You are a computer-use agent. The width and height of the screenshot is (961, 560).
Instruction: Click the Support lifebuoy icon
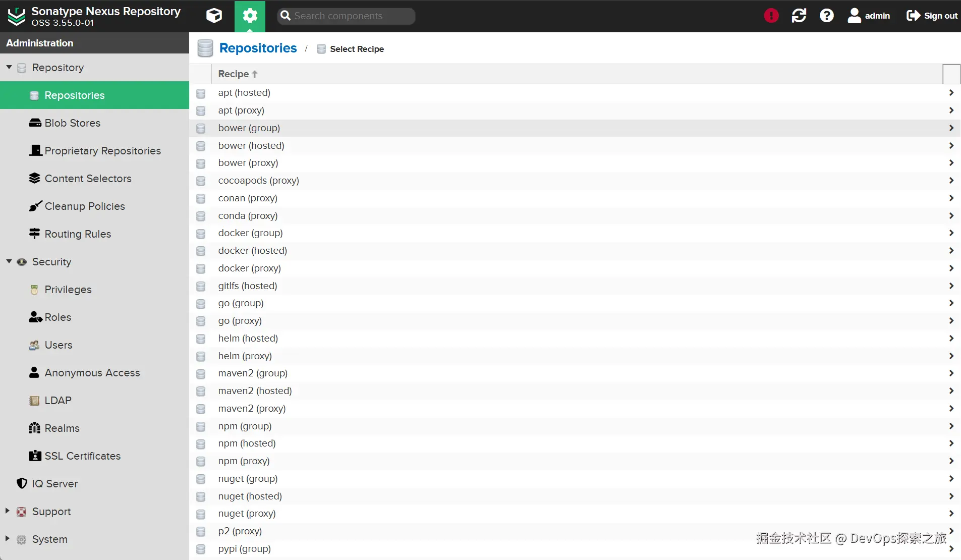point(21,512)
